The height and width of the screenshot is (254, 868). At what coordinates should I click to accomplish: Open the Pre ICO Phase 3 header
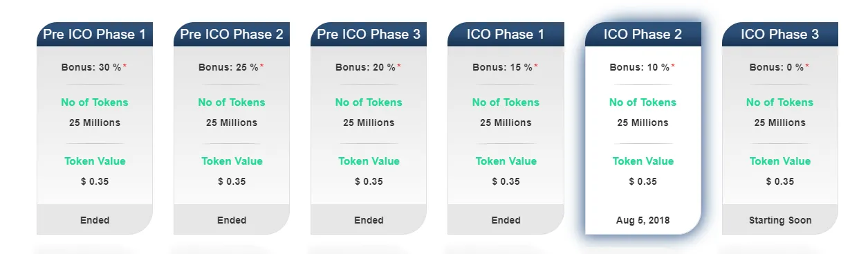coord(369,35)
